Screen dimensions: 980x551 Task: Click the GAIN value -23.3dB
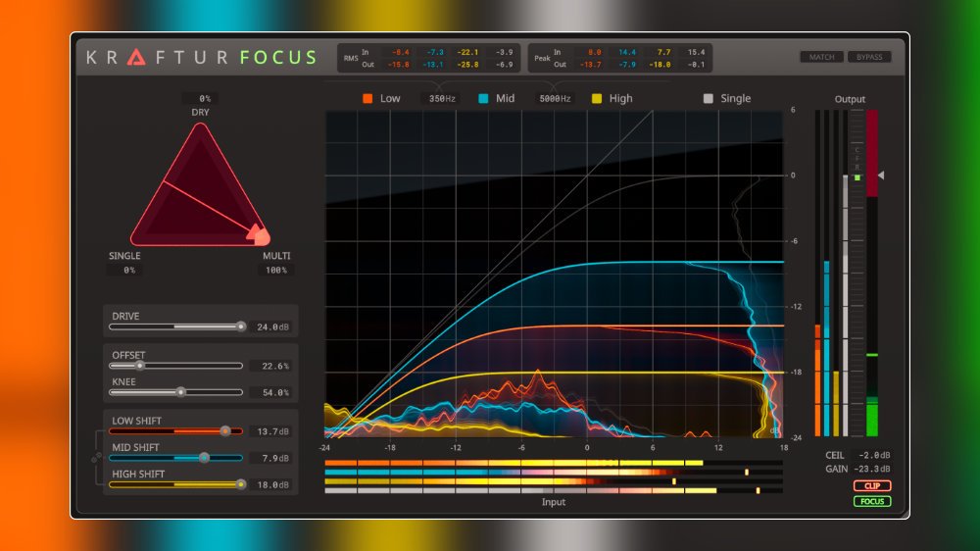pos(872,469)
